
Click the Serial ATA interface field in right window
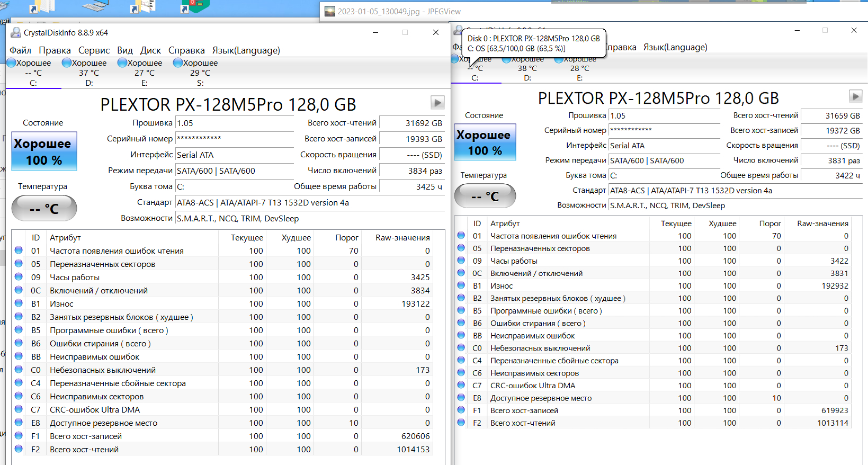click(x=665, y=146)
